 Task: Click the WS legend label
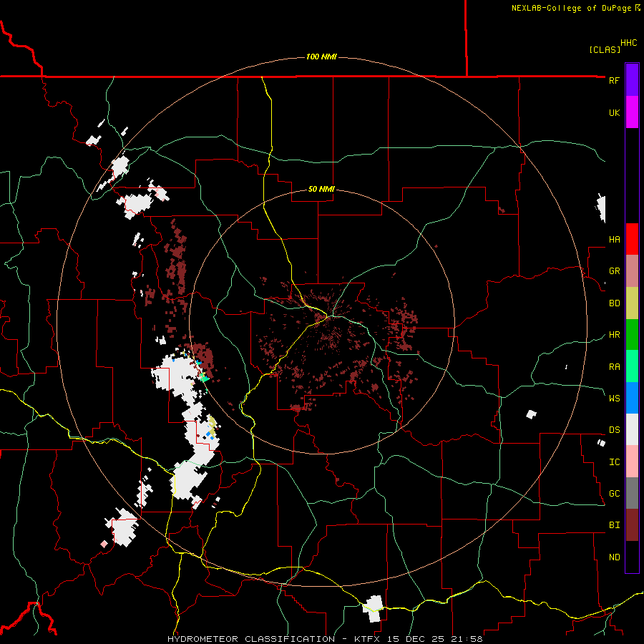pyautogui.click(x=615, y=398)
